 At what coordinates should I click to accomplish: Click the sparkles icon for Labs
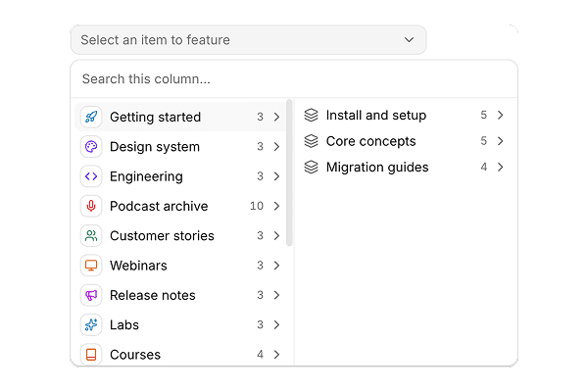[91, 324]
